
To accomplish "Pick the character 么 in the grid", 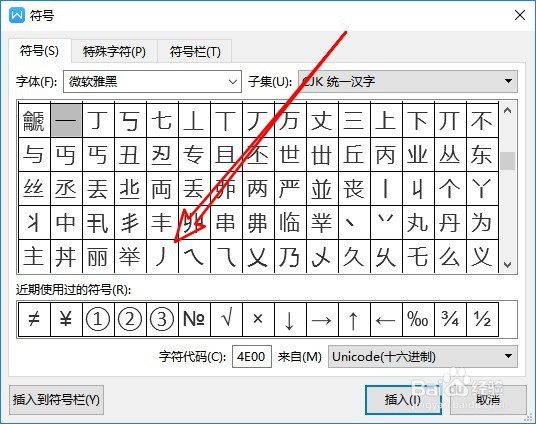I will pyautogui.click(x=451, y=256).
